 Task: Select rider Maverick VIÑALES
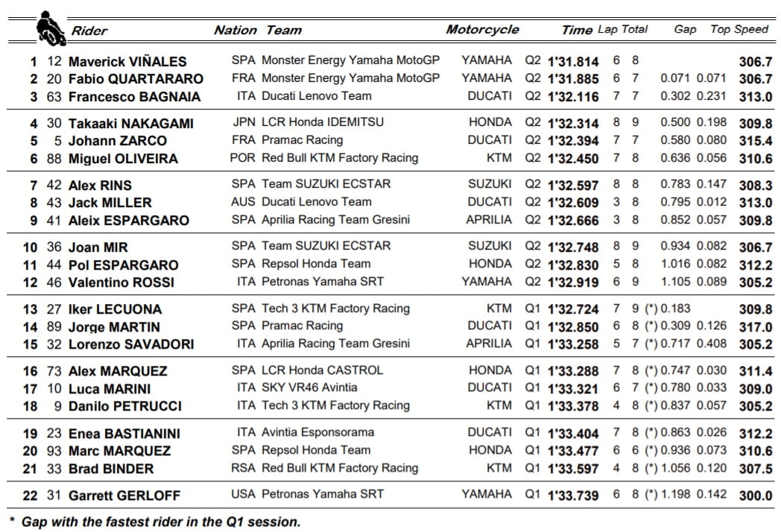[x=127, y=62]
